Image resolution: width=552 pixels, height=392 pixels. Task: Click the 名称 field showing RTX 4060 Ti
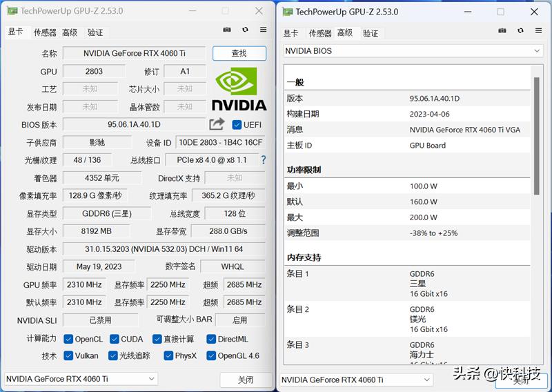tap(134, 54)
